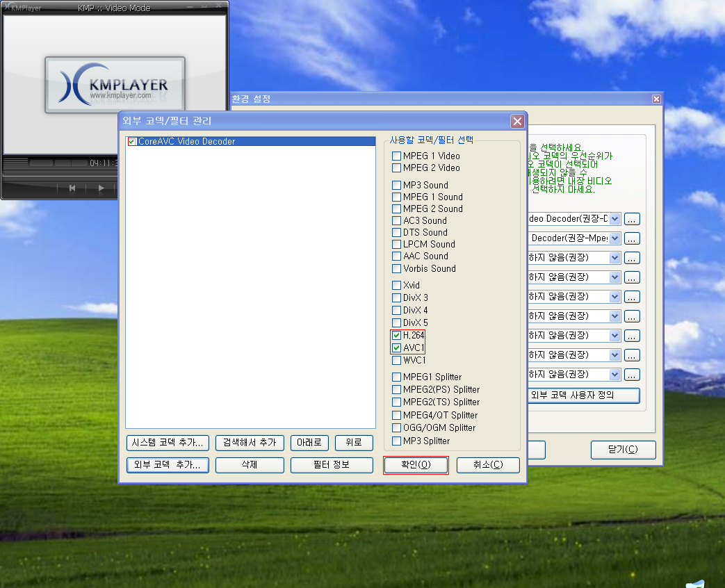Click the 삭제 delete button
Screen dimensions: 725x588
250,465
